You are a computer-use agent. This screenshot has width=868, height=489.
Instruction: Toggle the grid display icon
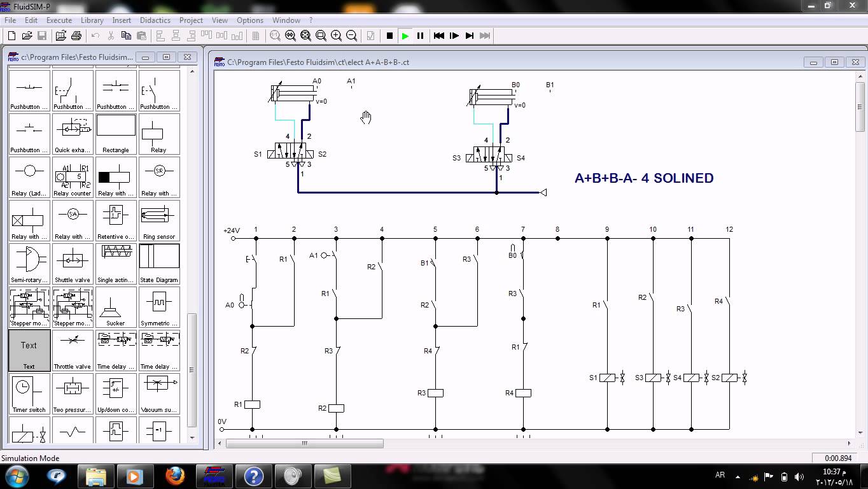[x=256, y=36]
